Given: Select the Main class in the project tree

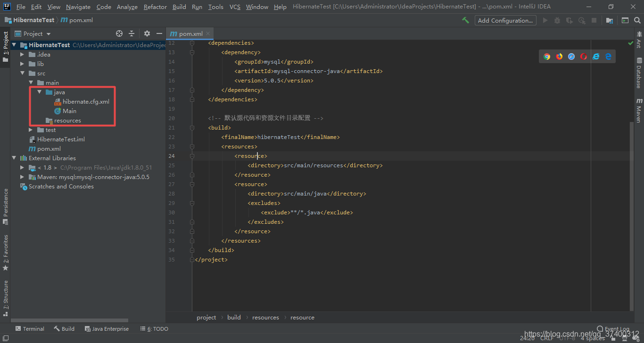Looking at the screenshot, I should coord(65,111).
